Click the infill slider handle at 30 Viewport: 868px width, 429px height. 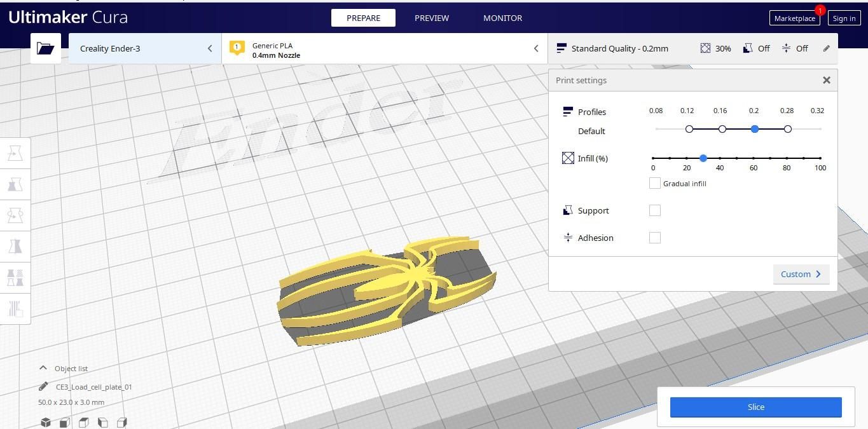point(703,158)
